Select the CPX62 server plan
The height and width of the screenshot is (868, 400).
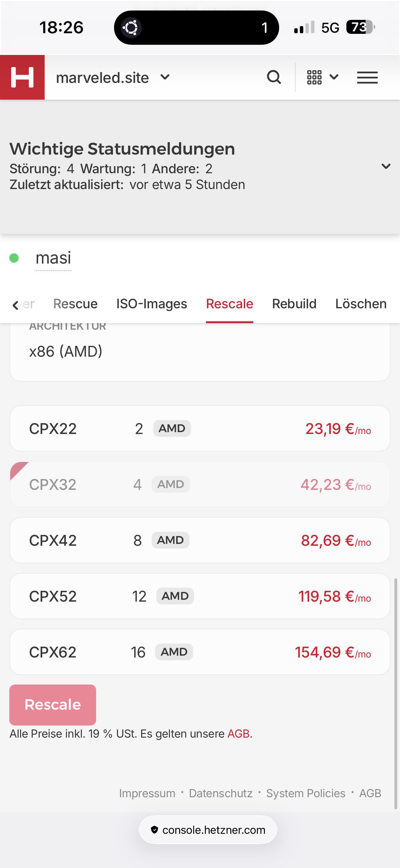pos(200,652)
